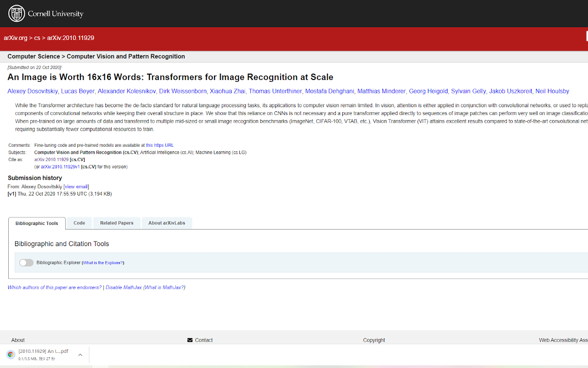Enable the Bibliographic Explorer toggle
The image size is (588, 368).
(26, 262)
